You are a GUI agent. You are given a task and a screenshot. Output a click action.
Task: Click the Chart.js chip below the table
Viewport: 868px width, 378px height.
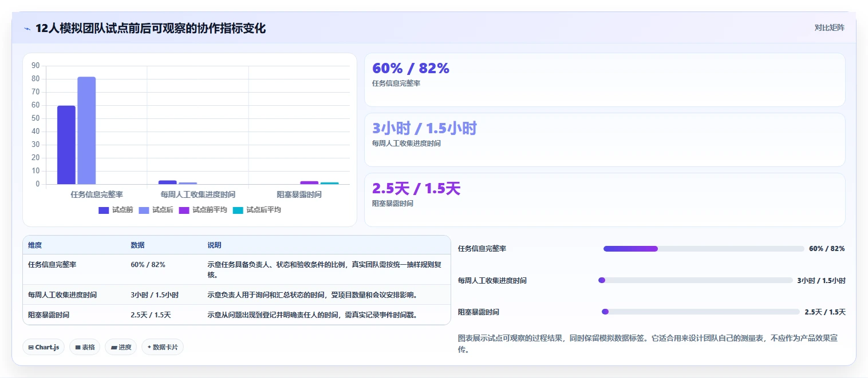click(44, 347)
